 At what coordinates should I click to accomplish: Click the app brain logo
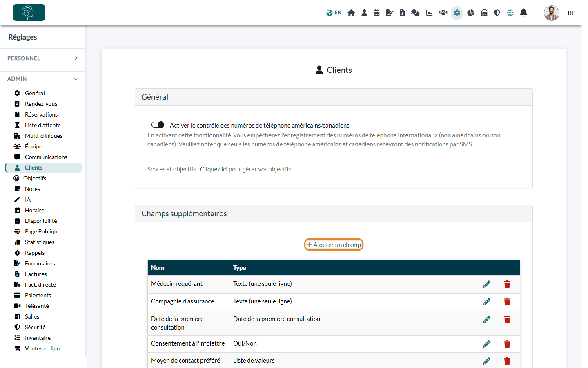29,13
